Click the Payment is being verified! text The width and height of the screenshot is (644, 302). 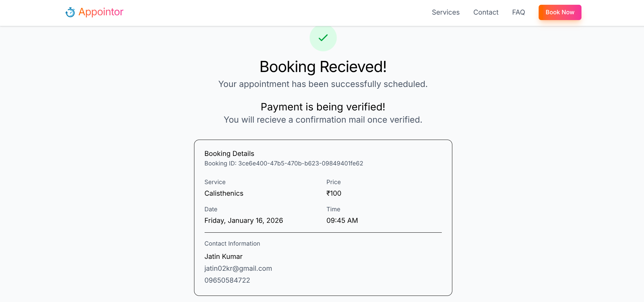[323, 107]
